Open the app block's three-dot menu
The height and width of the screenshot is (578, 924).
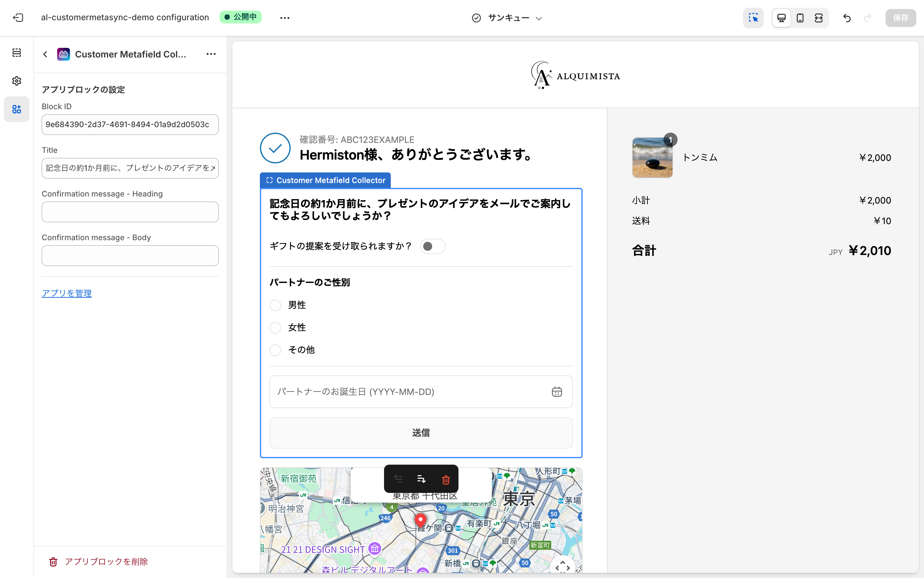point(211,54)
